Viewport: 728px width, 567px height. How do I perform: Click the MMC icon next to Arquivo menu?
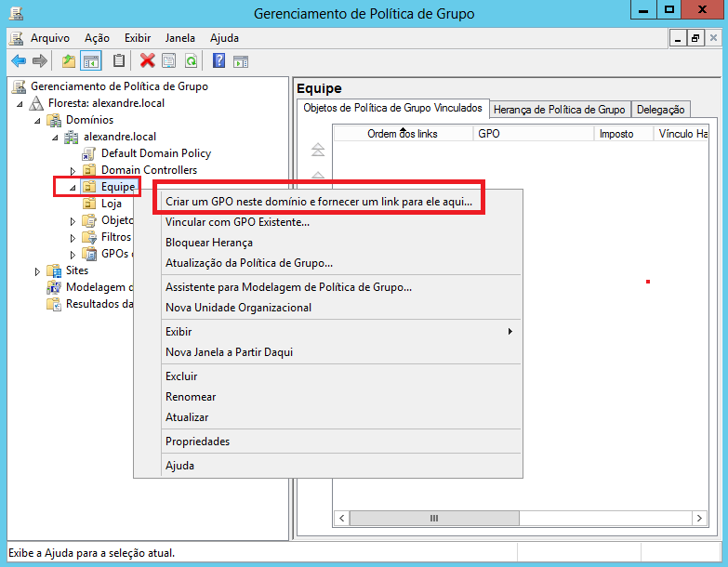click(x=16, y=38)
